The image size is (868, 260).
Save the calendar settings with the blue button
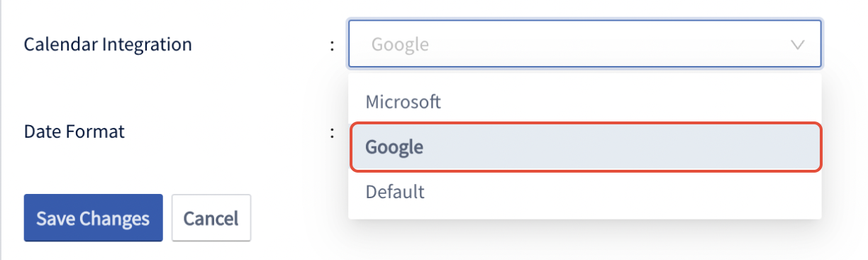[94, 218]
